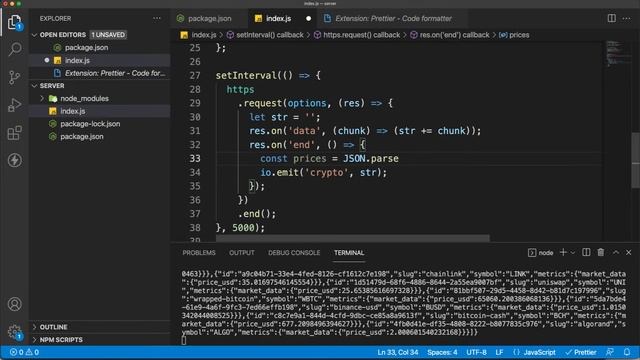The height and width of the screenshot is (360, 640).
Task: Change indentation from Spaces: 4
Action: (x=442, y=352)
